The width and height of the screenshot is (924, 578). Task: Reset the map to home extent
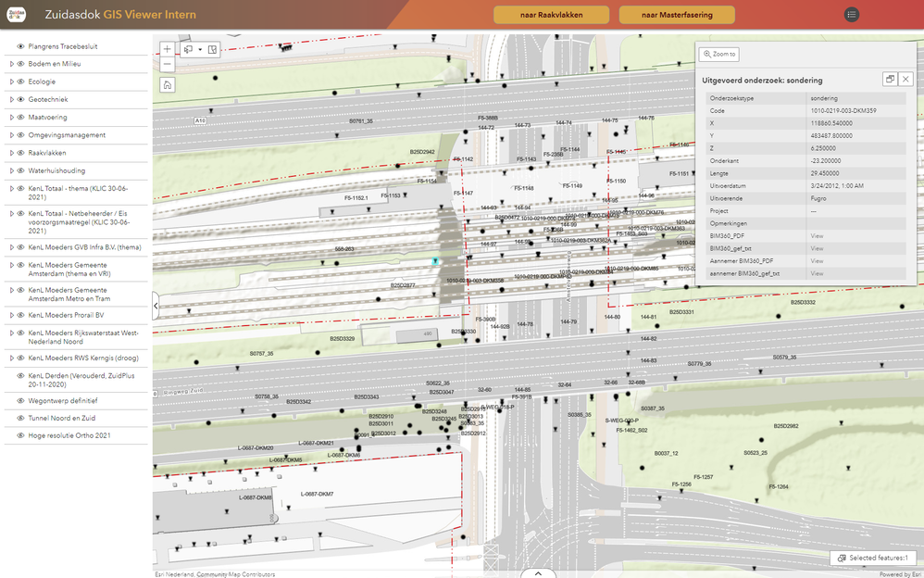click(x=168, y=85)
